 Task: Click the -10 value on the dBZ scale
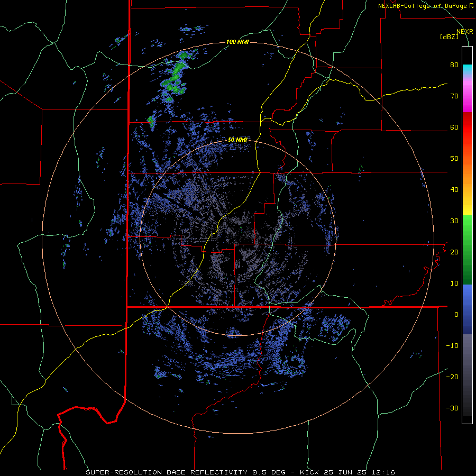[x=452, y=345]
